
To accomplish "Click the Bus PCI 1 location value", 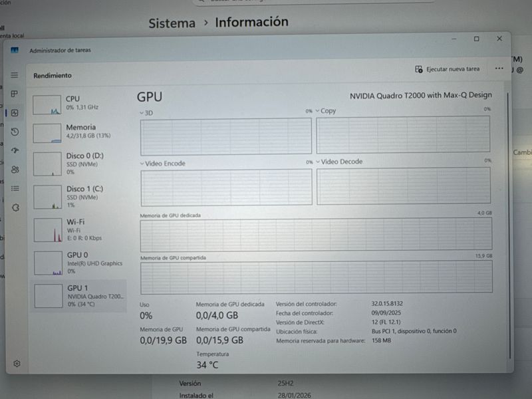I will (x=414, y=331).
